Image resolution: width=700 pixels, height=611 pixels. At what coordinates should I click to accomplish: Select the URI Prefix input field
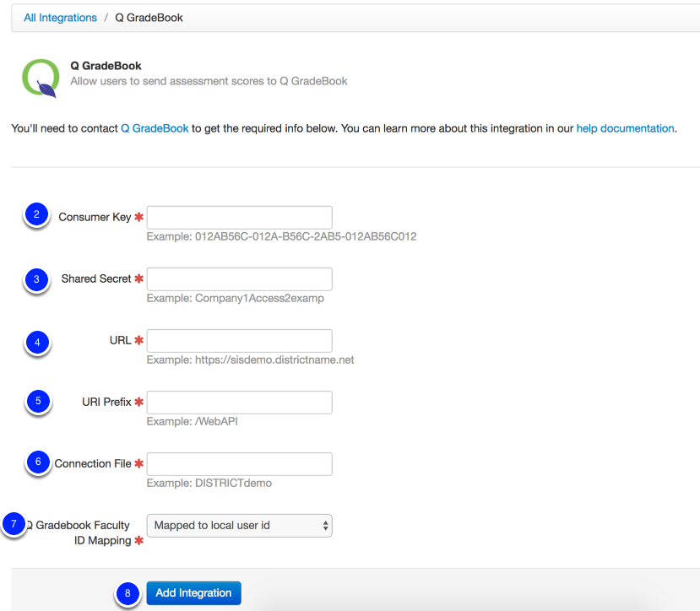click(239, 402)
